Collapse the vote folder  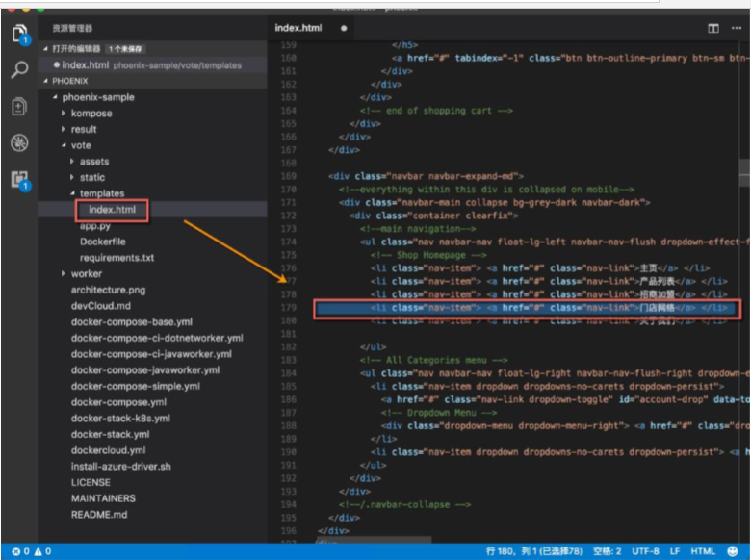[x=64, y=145]
